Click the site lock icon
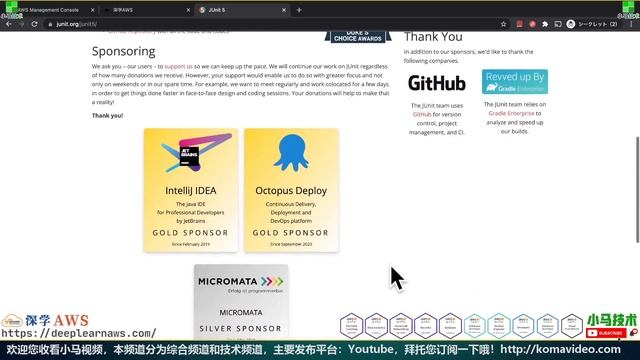The width and height of the screenshot is (640, 360). (x=50, y=24)
